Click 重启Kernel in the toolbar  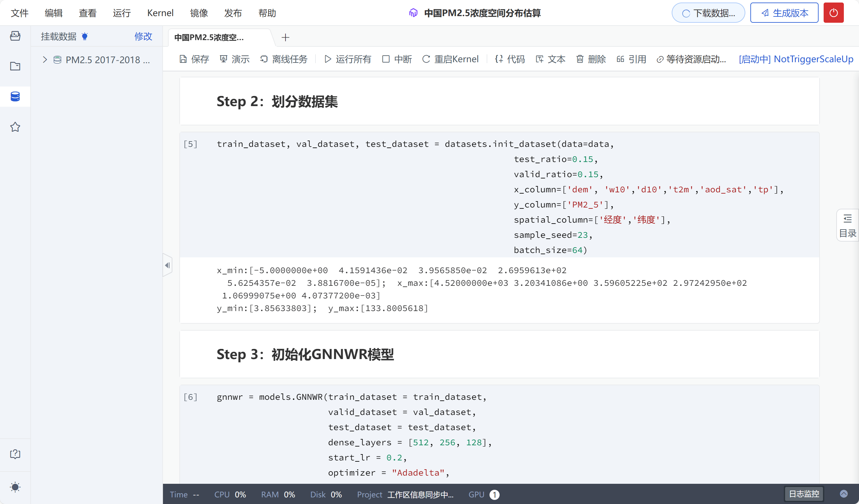point(450,59)
